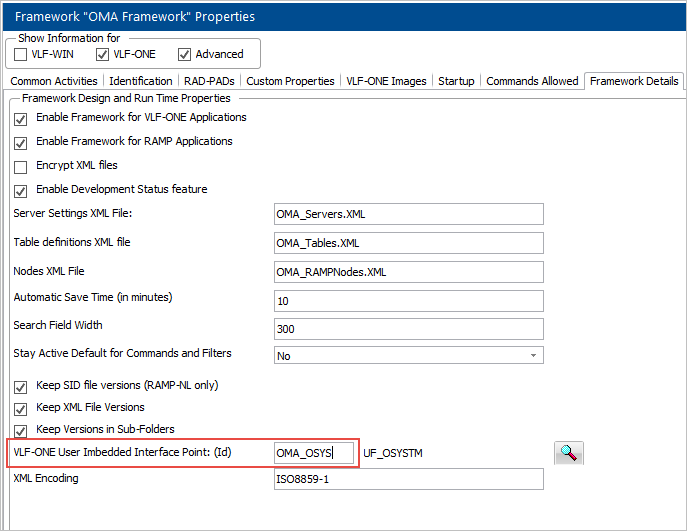Uncheck Keep Versions in Sub-Folders
The width and height of the screenshot is (687, 531).
click(21, 430)
